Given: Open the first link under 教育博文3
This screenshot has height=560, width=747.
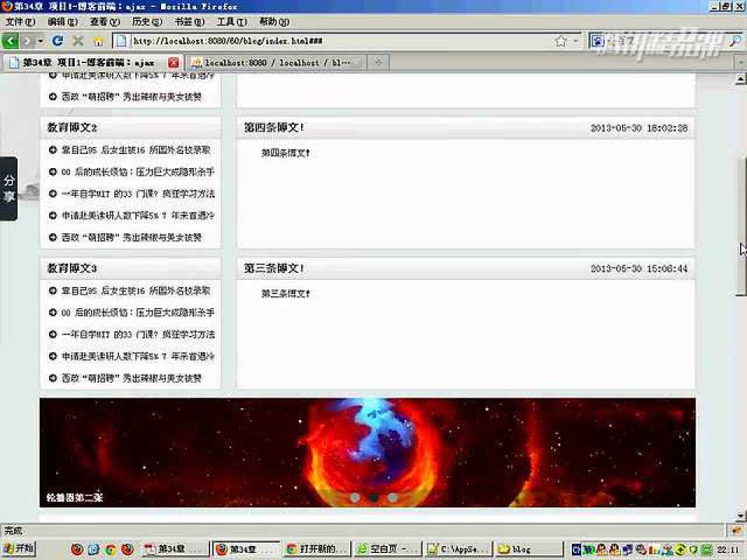Looking at the screenshot, I should [135, 291].
